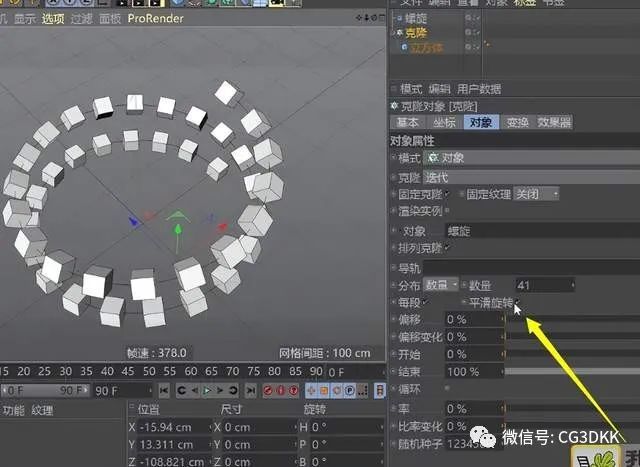This screenshot has height=467, width=640.
Task: Click the 开始 slider bar
Action: 573,354
